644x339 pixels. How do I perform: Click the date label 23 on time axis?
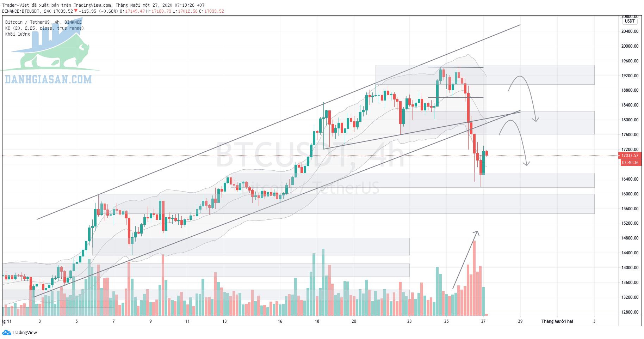(x=409, y=321)
